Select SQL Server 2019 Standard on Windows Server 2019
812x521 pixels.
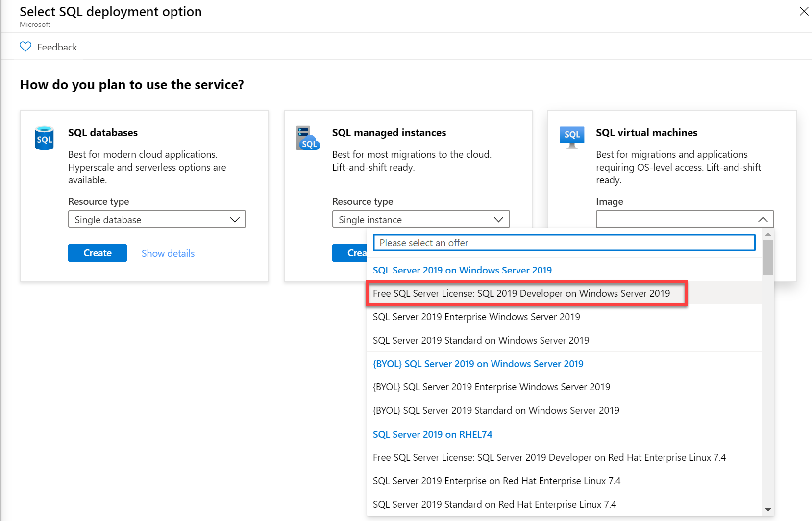point(564,340)
